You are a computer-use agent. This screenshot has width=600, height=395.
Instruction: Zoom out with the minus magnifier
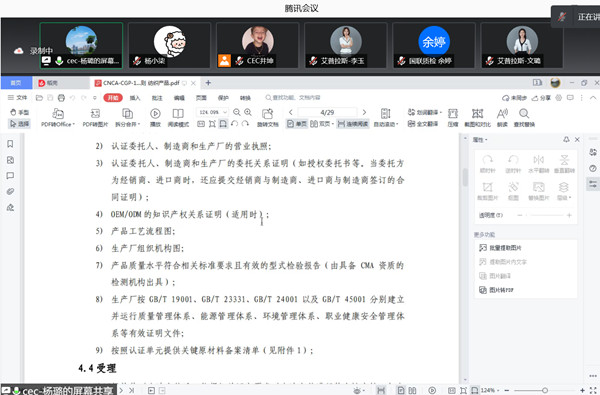pos(237,112)
